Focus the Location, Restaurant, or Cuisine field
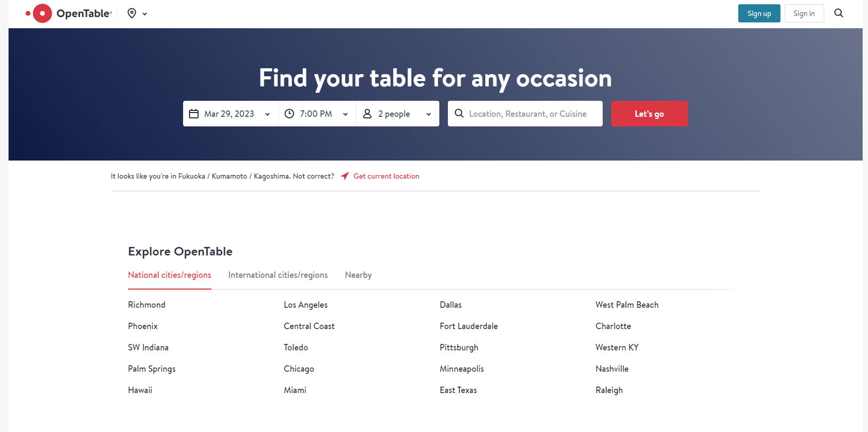The image size is (868, 432). 525,114
